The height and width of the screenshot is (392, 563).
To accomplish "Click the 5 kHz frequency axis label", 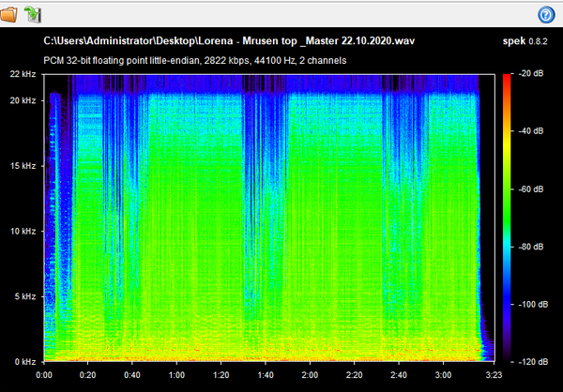I will (x=24, y=297).
